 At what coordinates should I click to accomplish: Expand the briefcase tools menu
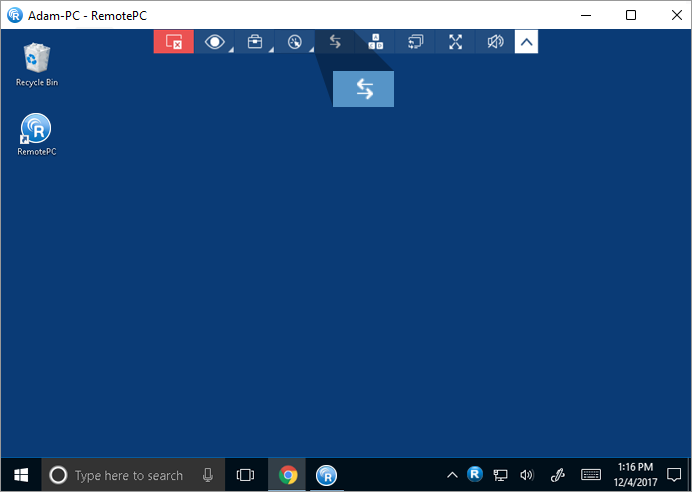click(255, 42)
